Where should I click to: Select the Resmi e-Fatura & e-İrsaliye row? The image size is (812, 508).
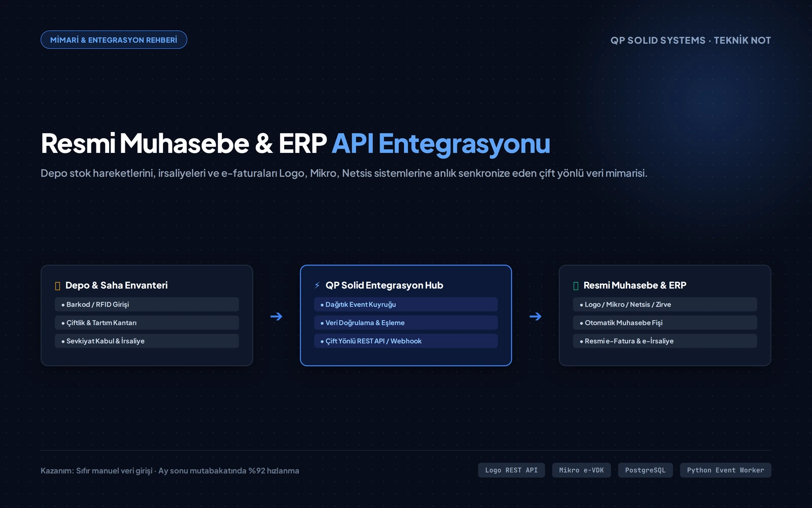pyautogui.click(x=665, y=341)
